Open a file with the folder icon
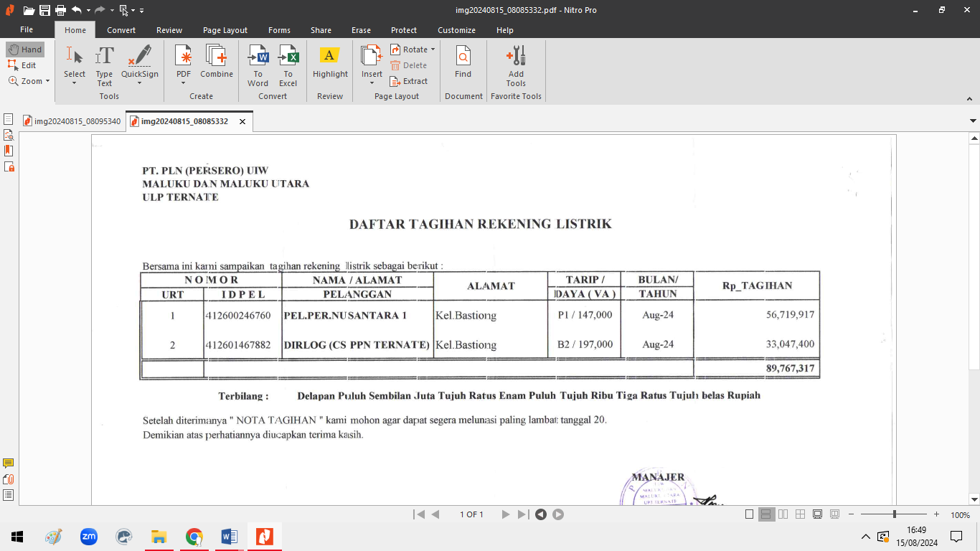The image size is (980, 551). [29, 10]
